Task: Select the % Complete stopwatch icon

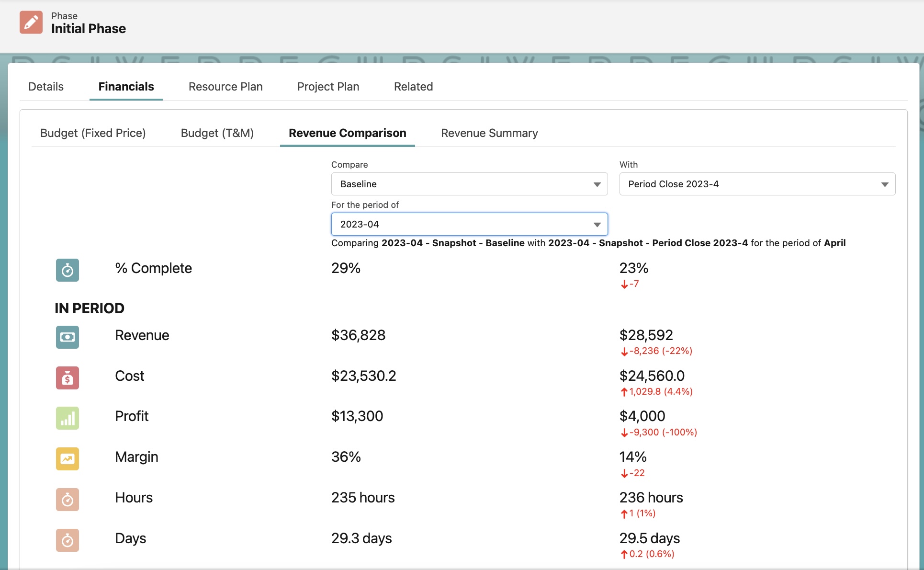Action: pyautogui.click(x=67, y=270)
